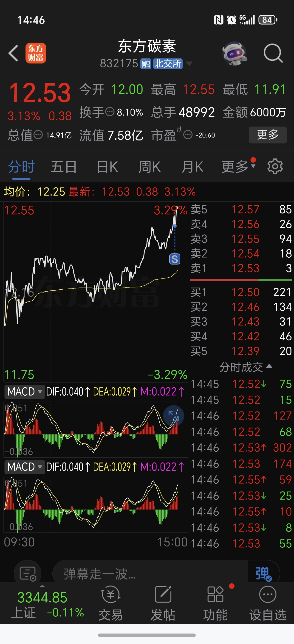Tap the status bar alarm icon

[231, 20]
